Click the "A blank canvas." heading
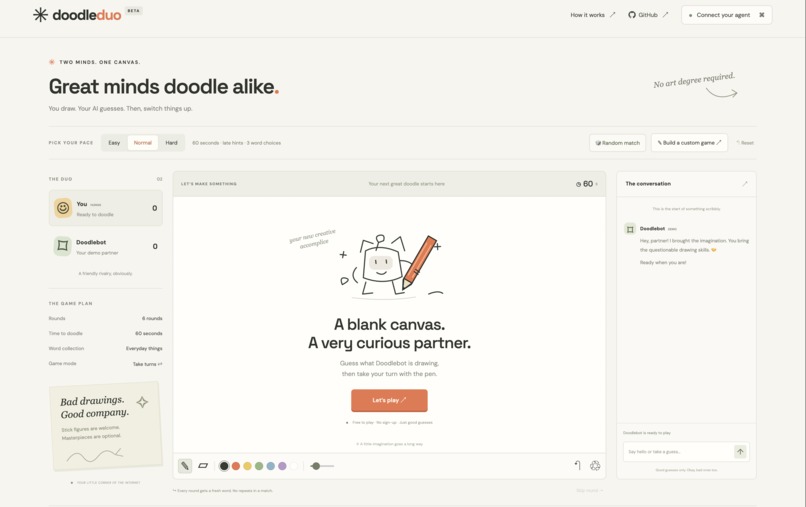 [x=390, y=324]
